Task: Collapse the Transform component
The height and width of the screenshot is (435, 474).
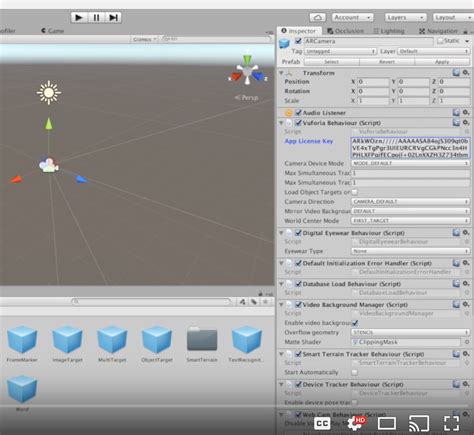Action: 281,73
